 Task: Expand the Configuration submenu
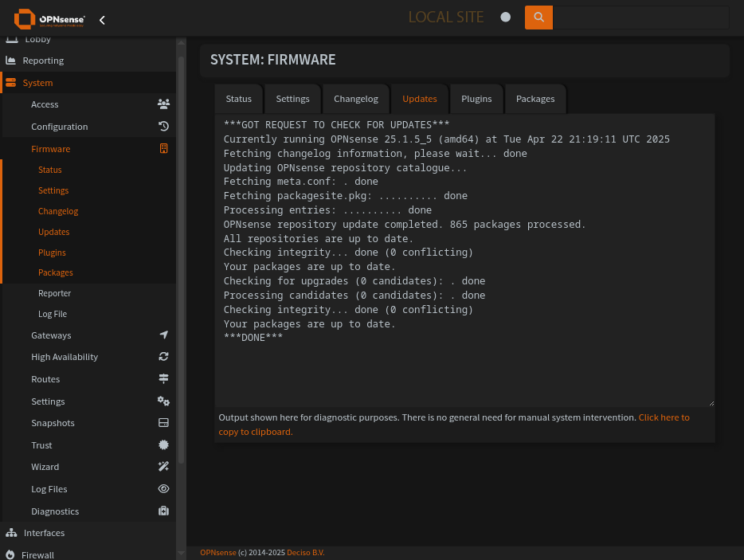89,127
